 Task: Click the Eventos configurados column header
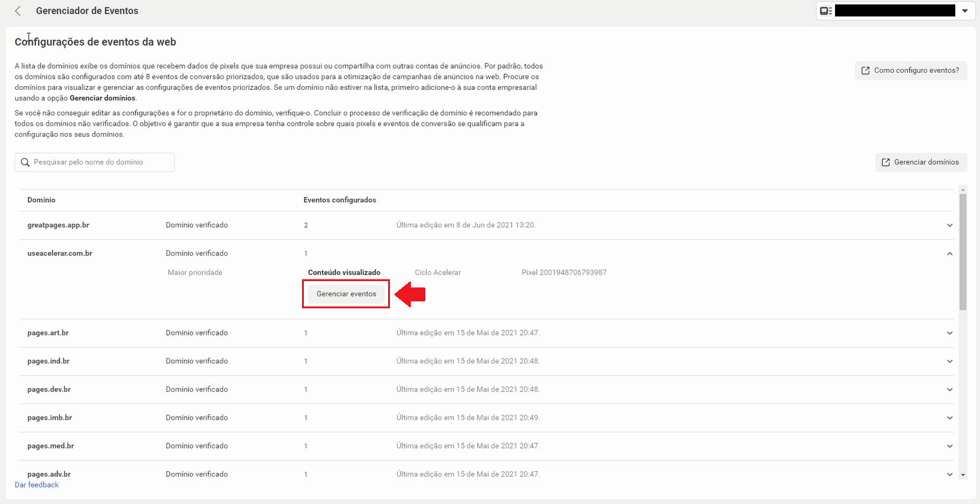point(340,200)
